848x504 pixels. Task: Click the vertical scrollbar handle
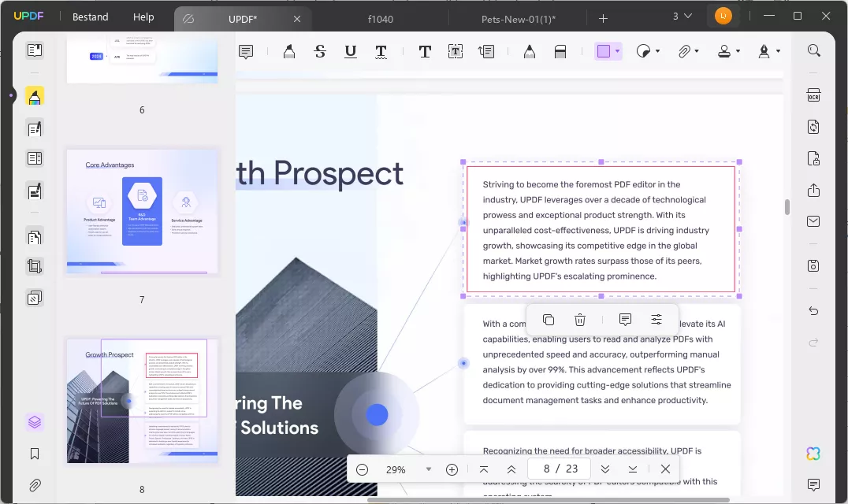point(787,207)
